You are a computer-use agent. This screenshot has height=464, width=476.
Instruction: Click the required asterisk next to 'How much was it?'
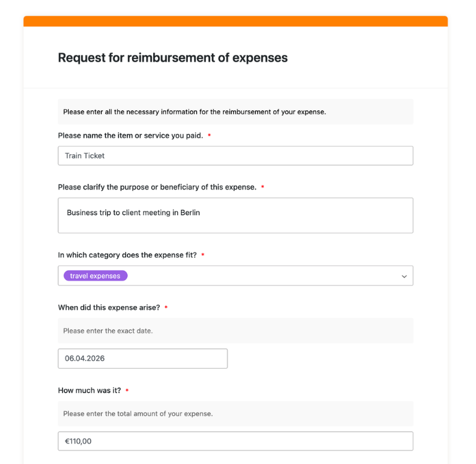pyautogui.click(x=127, y=391)
